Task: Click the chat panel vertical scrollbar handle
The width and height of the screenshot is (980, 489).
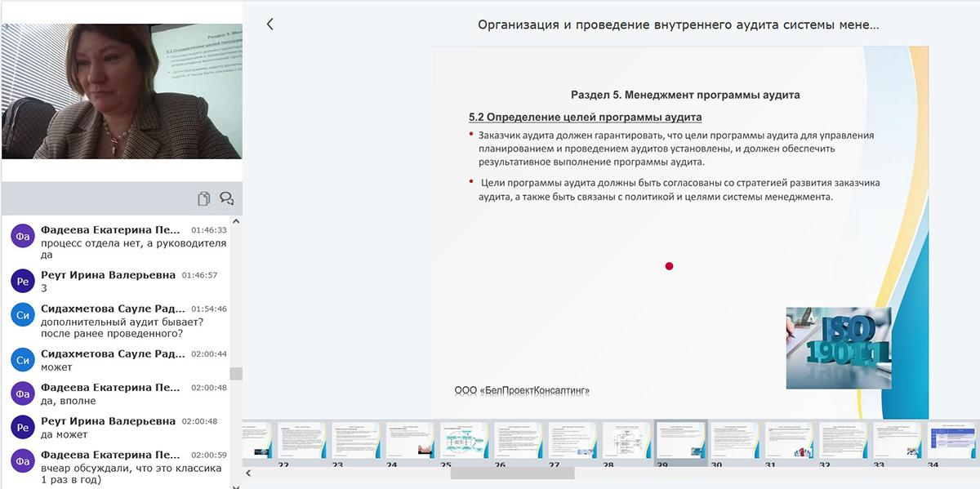Action: pyautogui.click(x=236, y=373)
